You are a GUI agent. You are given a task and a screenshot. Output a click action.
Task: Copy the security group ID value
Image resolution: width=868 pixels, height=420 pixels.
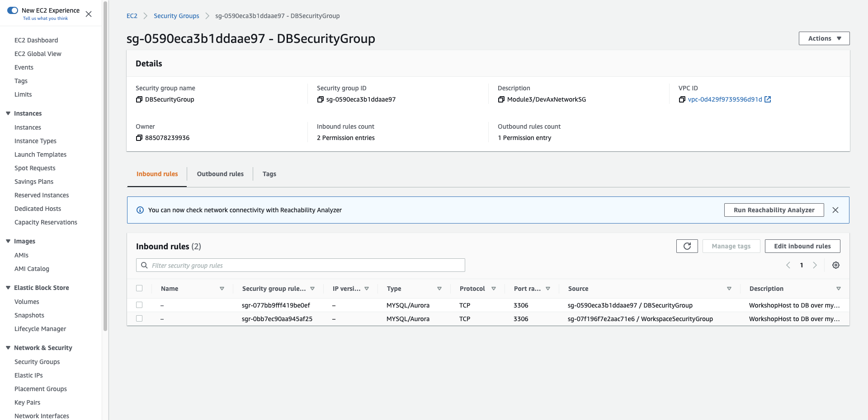coord(320,99)
